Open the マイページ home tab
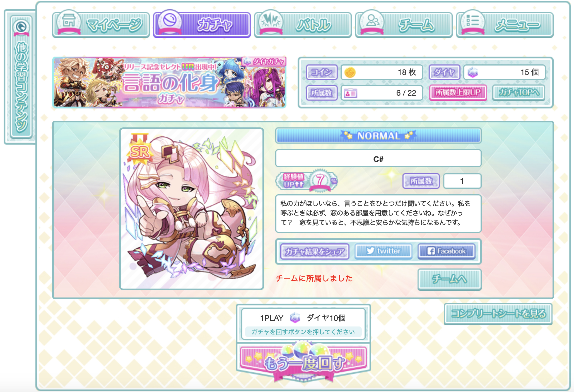This screenshot has width=574, height=392. point(101,25)
